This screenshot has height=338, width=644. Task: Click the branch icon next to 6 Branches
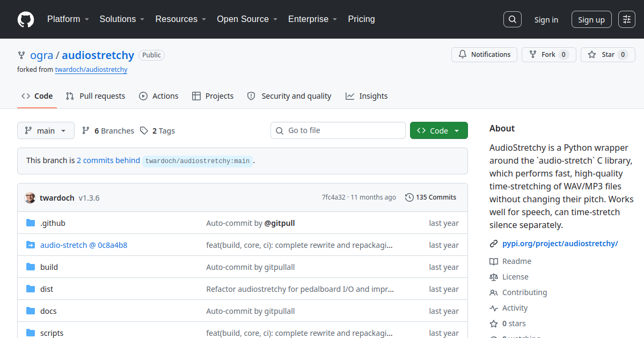86,131
